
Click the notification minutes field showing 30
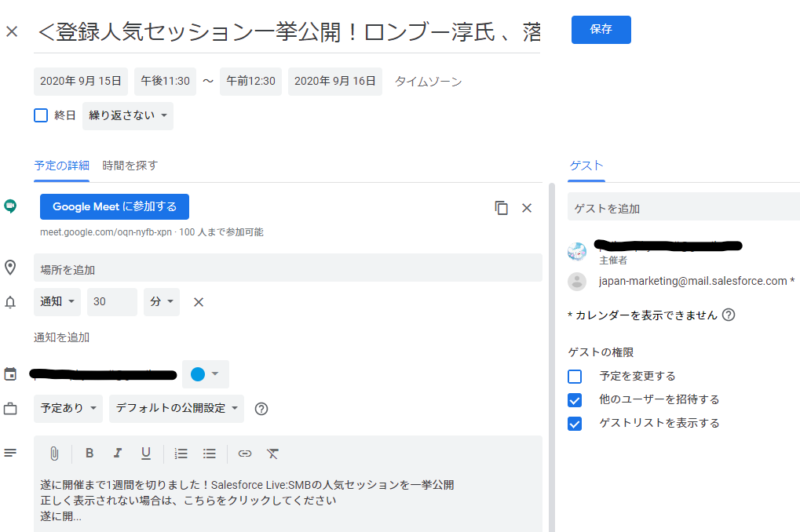[112, 302]
